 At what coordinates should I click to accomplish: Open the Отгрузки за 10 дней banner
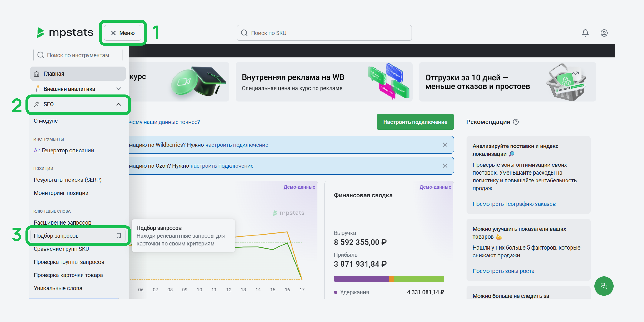[507, 82]
